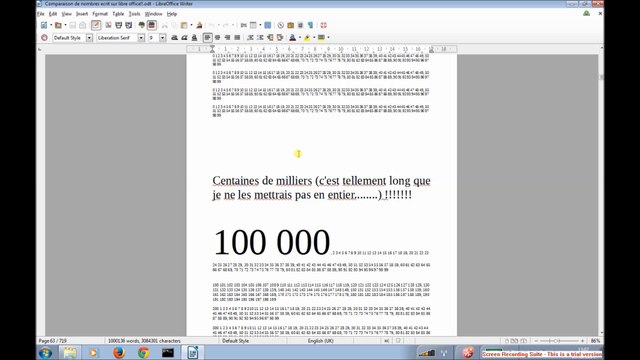Open Default Style paragraph style dropdown
The width and height of the screenshot is (640, 360).
[89, 38]
